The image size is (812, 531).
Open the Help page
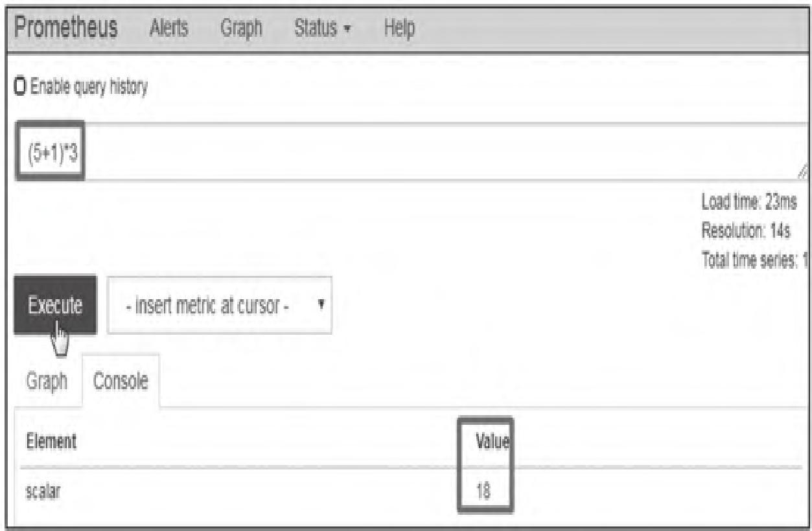399,28
